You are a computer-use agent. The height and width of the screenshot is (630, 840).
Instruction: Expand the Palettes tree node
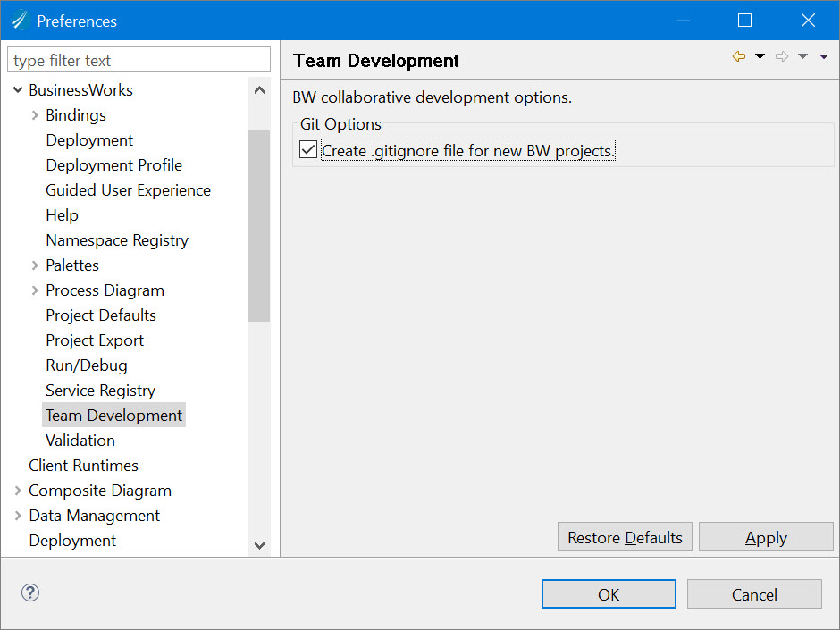click(35, 265)
